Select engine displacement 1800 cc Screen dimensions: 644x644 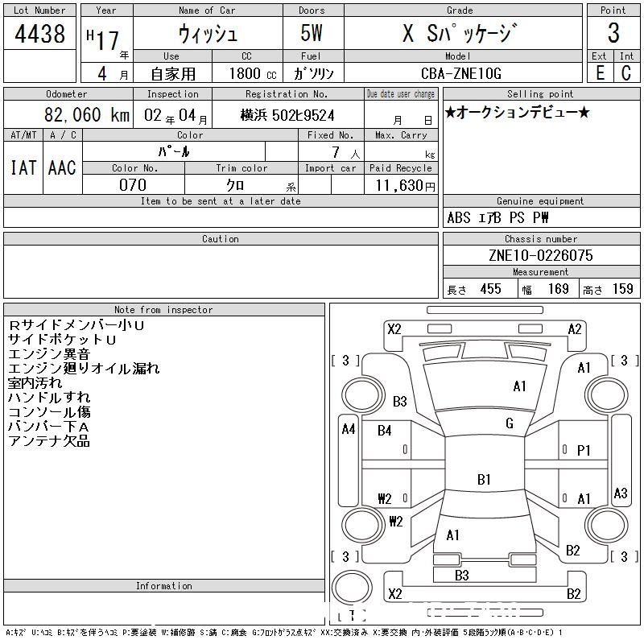click(253, 73)
